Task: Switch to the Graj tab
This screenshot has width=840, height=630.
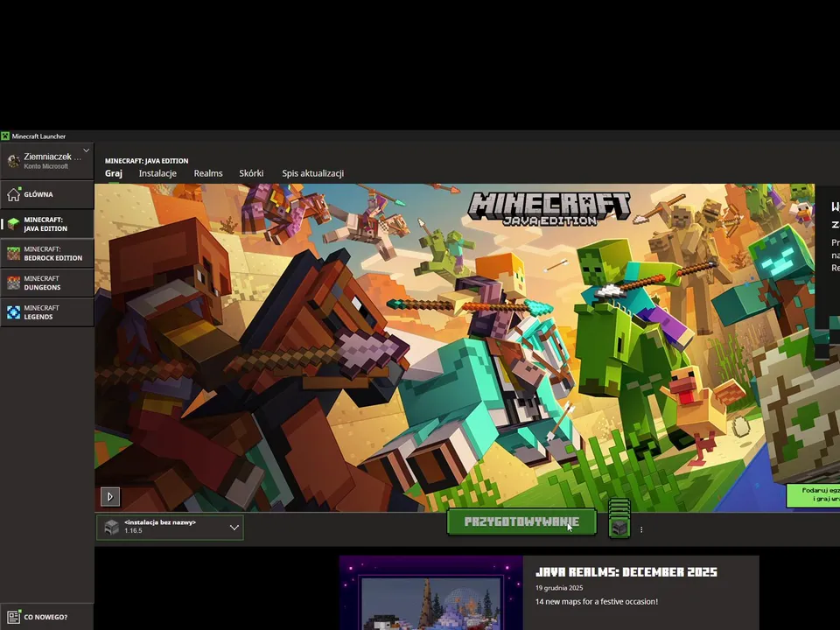Action: click(x=114, y=173)
